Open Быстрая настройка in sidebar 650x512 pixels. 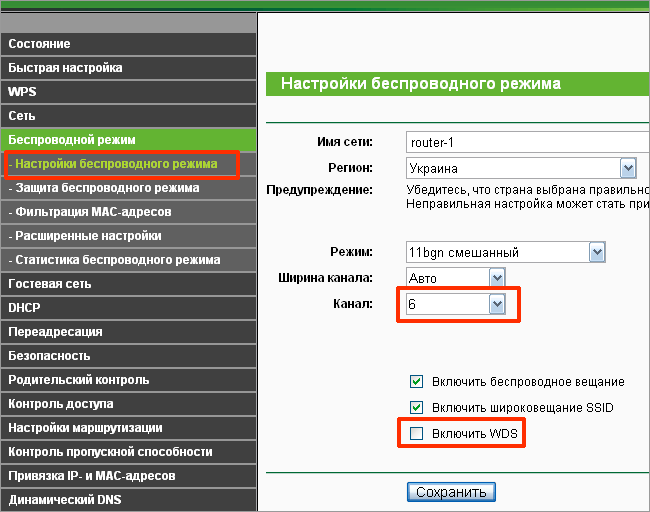[128, 68]
